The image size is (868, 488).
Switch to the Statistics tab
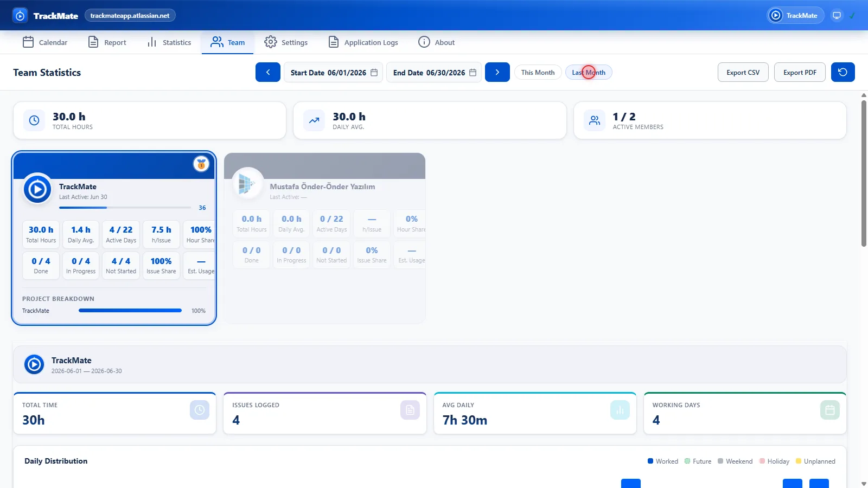pyautogui.click(x=169, y=42)
